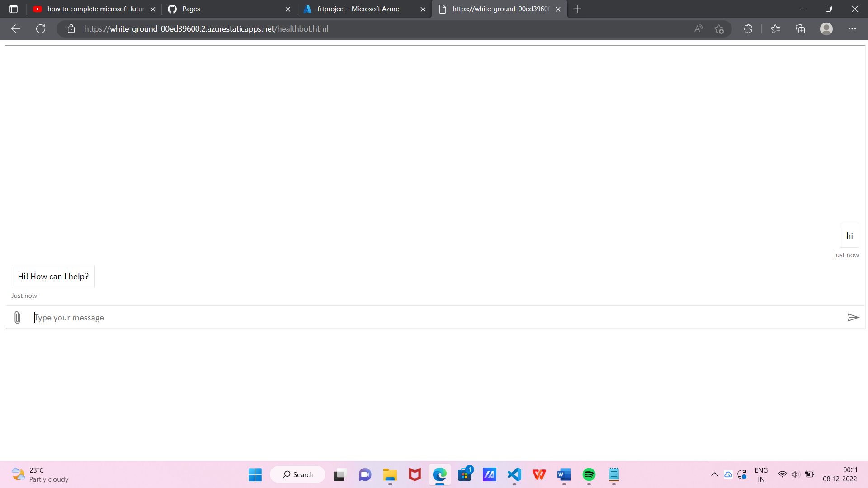Send the message with the send arrow icon
The image size is (868, 488).
(x=854, y=317)
